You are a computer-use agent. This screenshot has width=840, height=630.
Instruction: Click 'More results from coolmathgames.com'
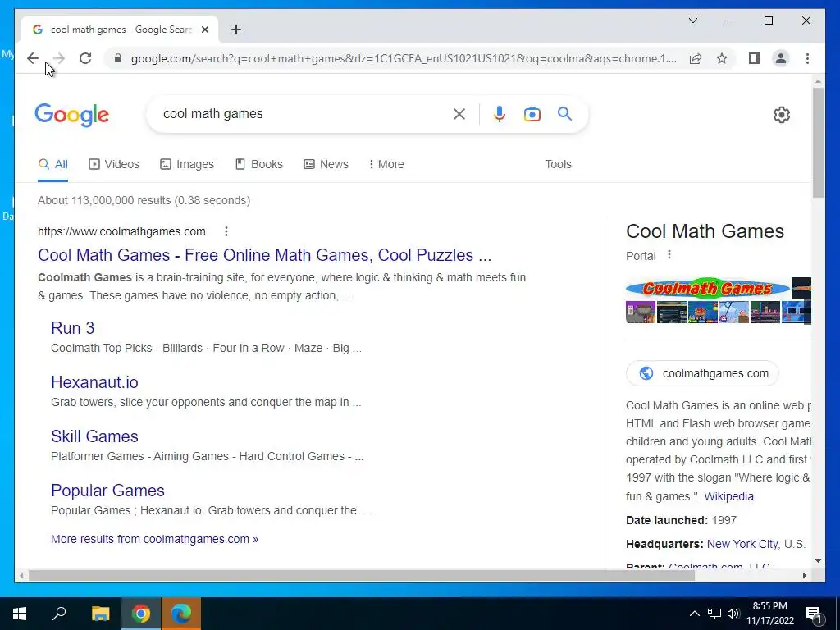pyautogui.click(x=154, y=539)
